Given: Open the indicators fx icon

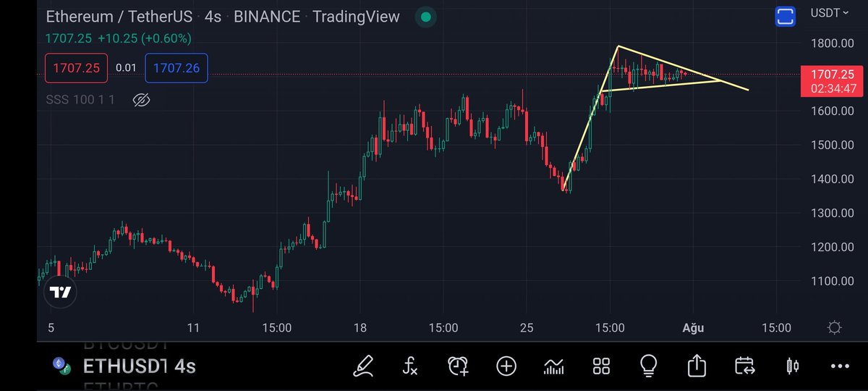Looking at the screenshot, I should (x=410, y=366).
